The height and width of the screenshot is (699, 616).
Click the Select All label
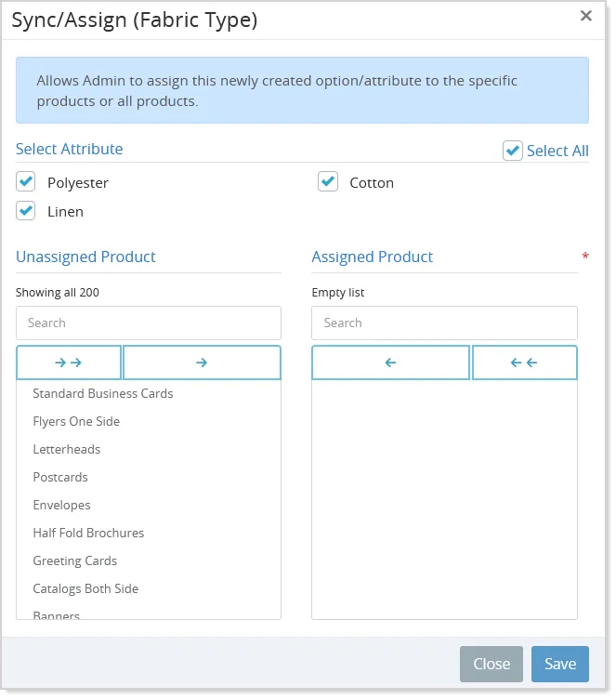(x=557, y=151)
